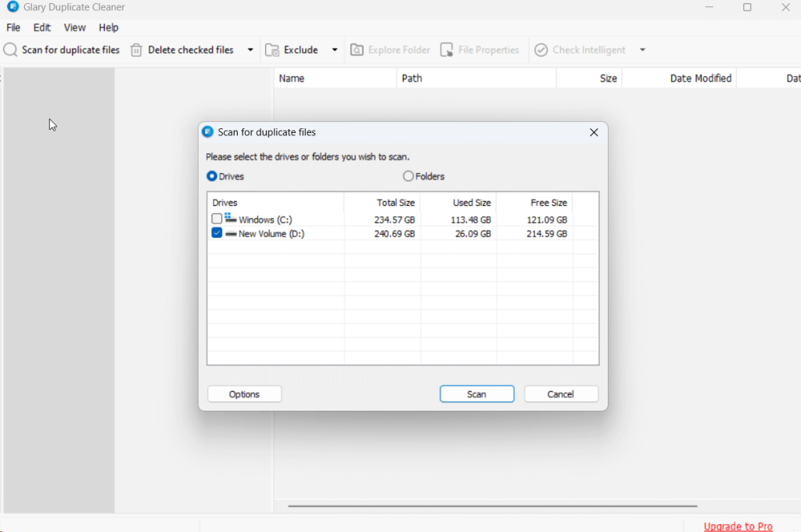Sort by the Date Modified column header
801x532 pixels.
[x=679, y=78]
